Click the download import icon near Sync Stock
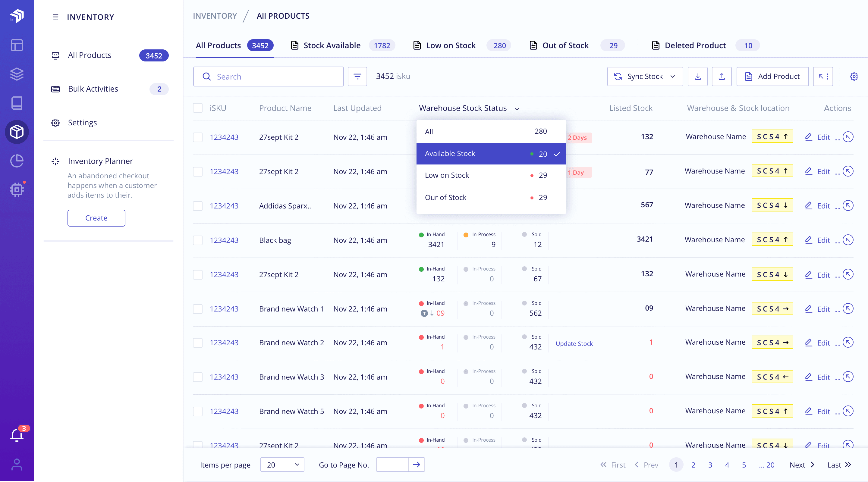The height and width of the screenshot is (482, 868). pos(697,77)
